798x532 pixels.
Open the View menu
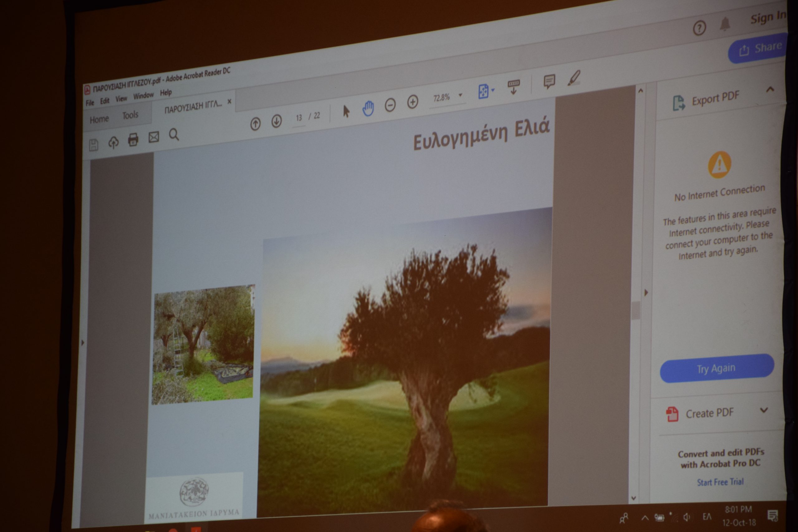[x=121, y=99]
